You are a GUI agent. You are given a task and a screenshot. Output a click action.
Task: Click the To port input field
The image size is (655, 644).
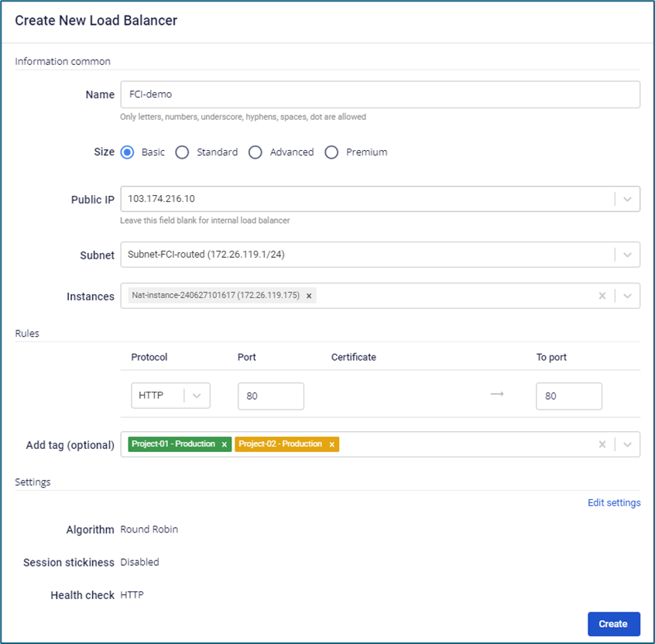click(x=568, y=396)
